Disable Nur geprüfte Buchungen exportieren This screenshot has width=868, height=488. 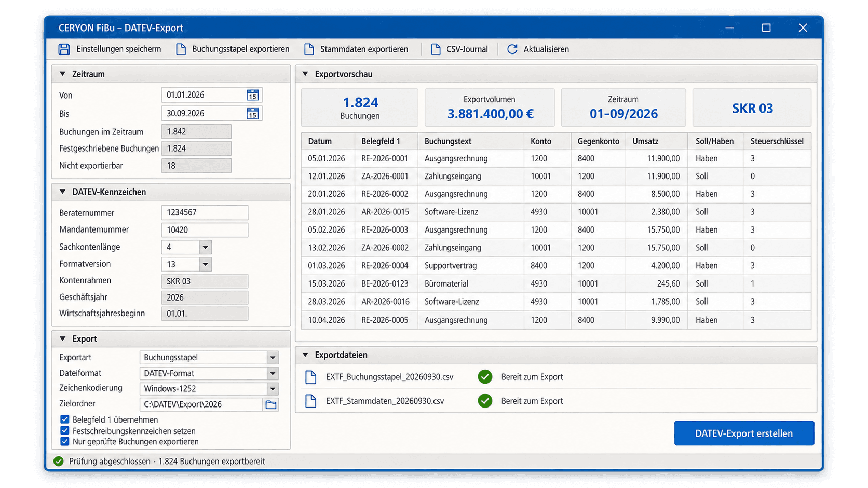pyautogui.click(x=65, y=442)
